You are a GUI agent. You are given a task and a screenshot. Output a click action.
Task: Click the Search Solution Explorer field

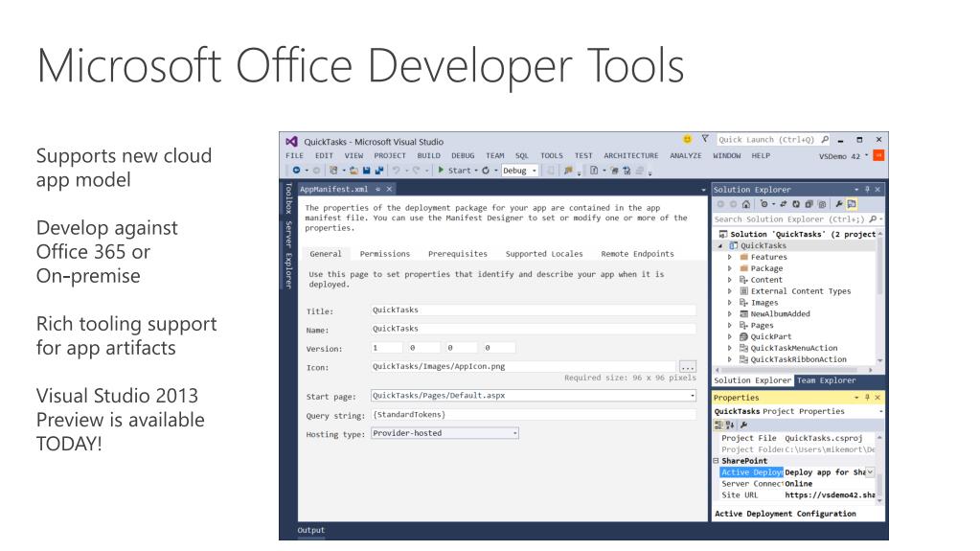click(798, 218)
